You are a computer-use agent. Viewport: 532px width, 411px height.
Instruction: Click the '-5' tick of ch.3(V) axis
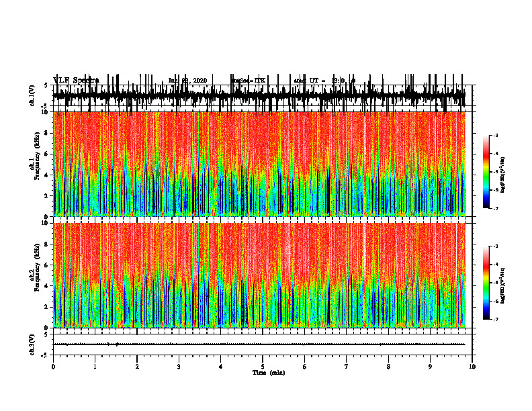(x=46, y=355)
